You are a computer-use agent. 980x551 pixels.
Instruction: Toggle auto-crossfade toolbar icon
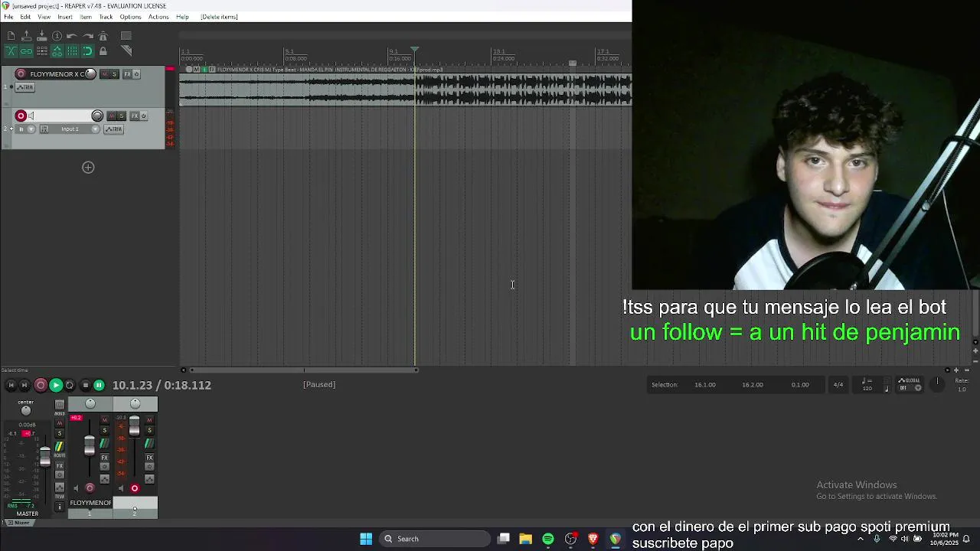click(x=11, y=51)
